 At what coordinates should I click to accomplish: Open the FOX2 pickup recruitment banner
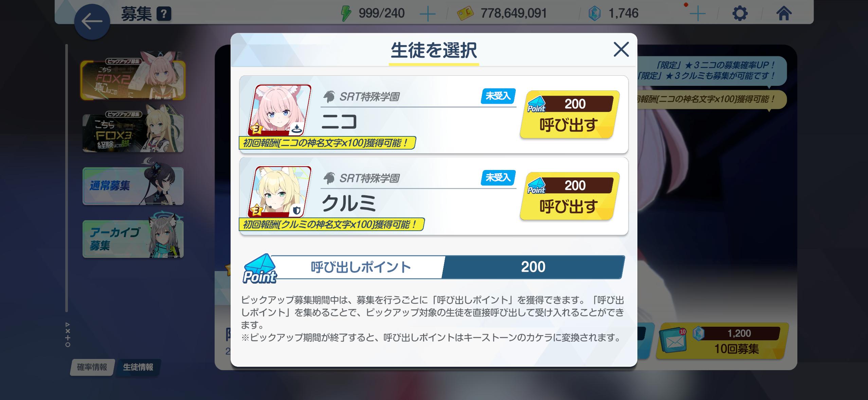pyautogui.click(x=133, y=80)
